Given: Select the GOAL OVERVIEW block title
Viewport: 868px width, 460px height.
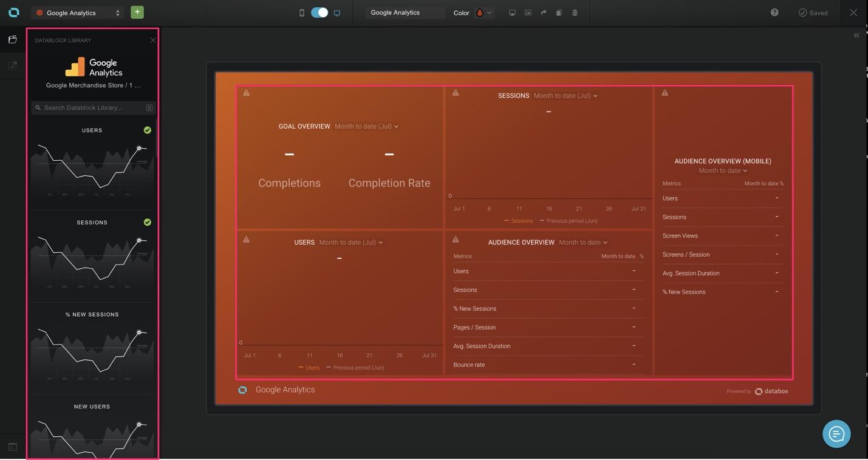Looking at the screenshot, I should pyautogui.click(x=304, y=126).
